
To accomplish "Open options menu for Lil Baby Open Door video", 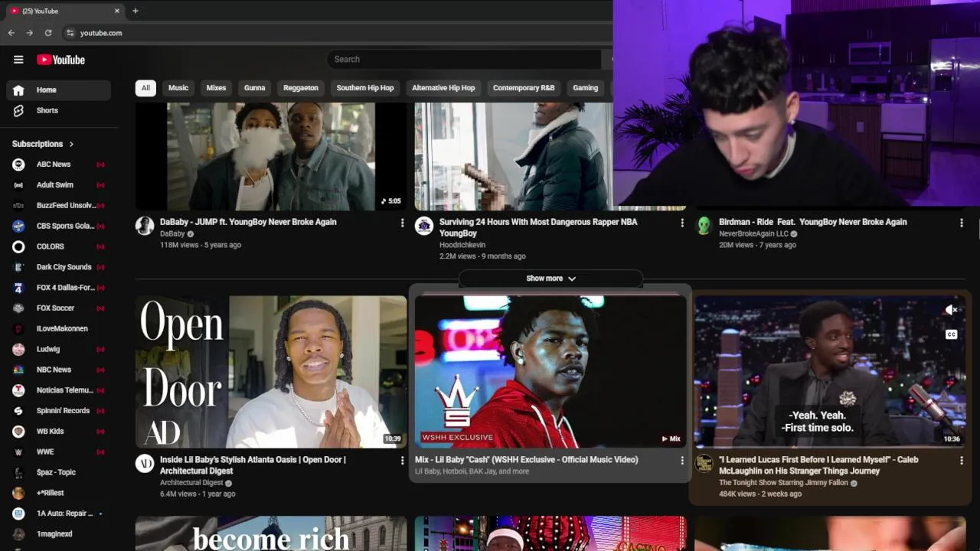I will 402,461.
